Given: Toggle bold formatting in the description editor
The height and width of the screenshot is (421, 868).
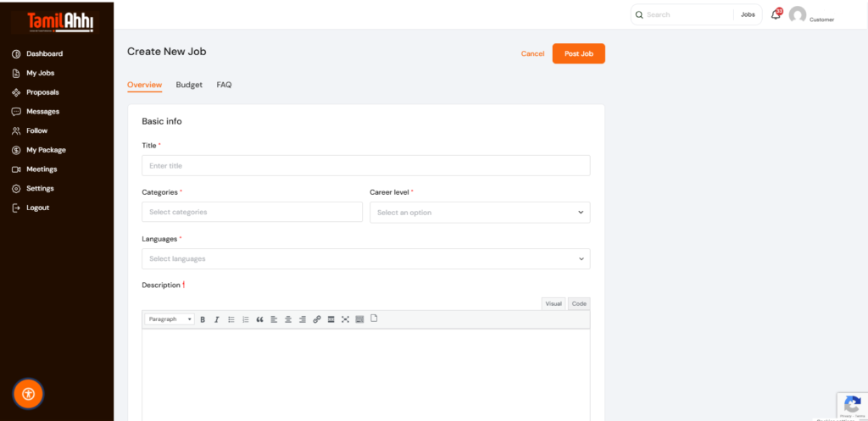Looking at the screenshot, I should click(203, 319).
